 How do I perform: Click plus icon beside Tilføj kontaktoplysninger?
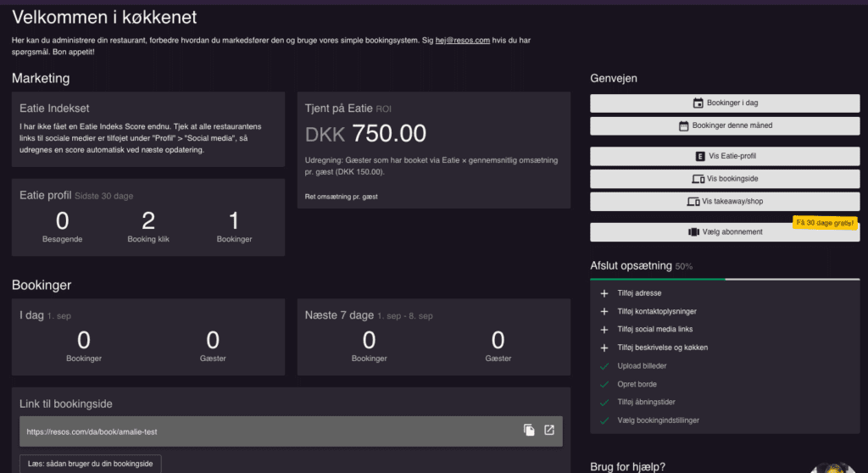pyautogui.click(x=604, y=312)
